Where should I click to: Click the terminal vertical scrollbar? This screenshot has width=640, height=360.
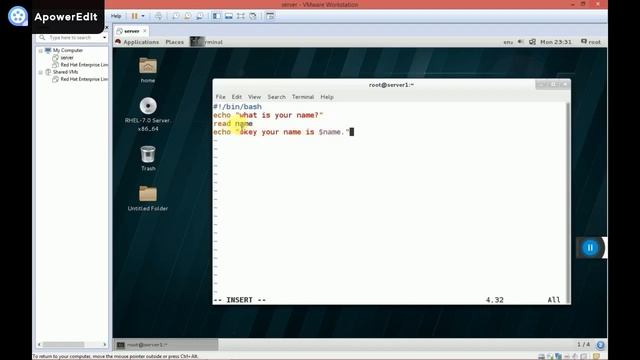pos(568,203)
